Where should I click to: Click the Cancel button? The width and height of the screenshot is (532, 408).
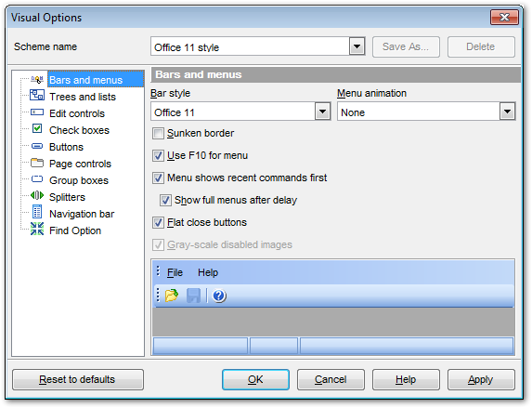331,379
